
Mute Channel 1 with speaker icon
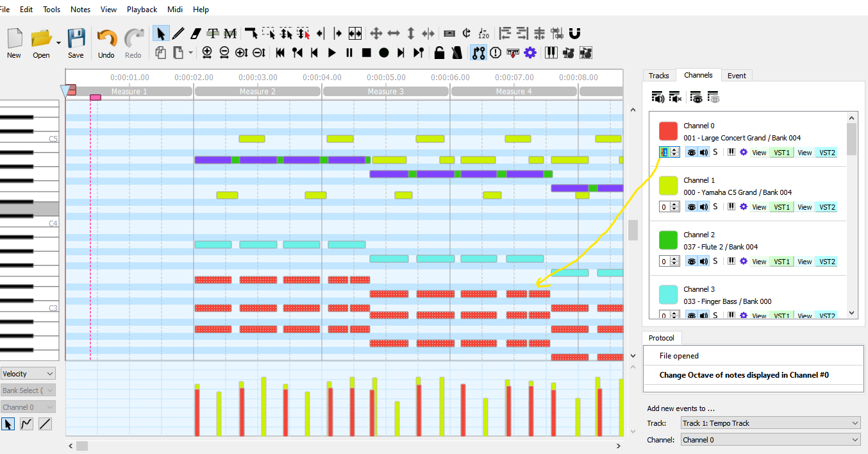point(704,207)
